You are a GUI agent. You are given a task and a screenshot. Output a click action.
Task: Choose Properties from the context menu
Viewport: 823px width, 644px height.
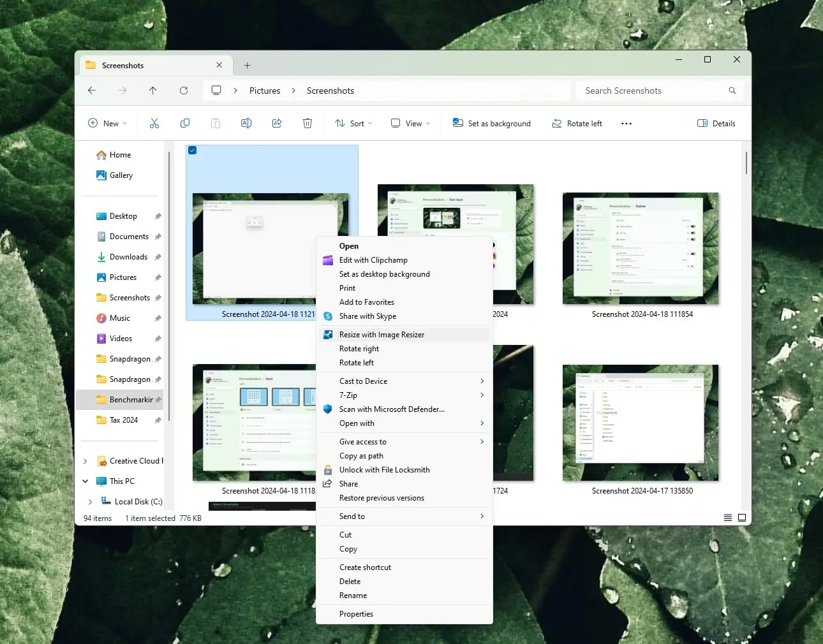356,614
